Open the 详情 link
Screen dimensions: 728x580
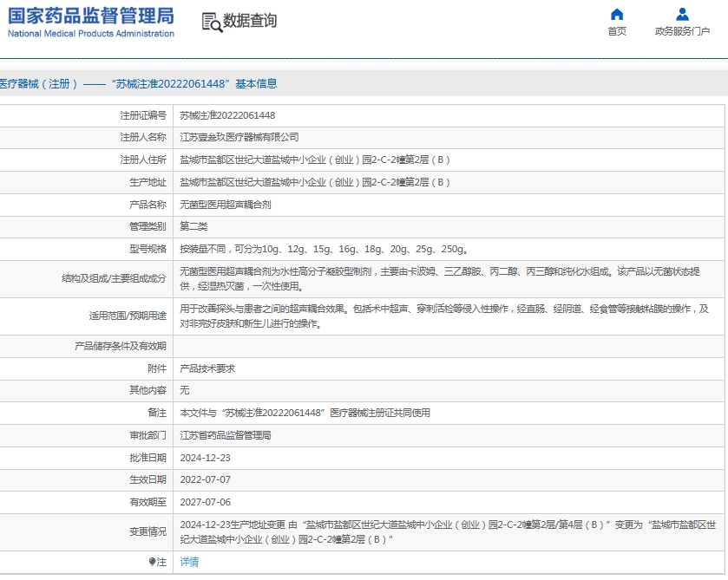click(x=189, y=562)
